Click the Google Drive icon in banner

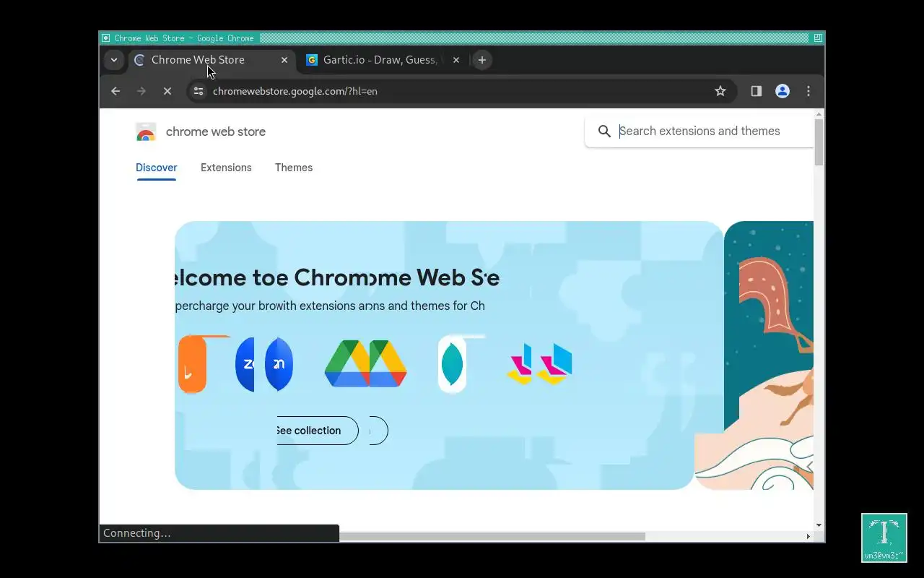pos(366,364)
